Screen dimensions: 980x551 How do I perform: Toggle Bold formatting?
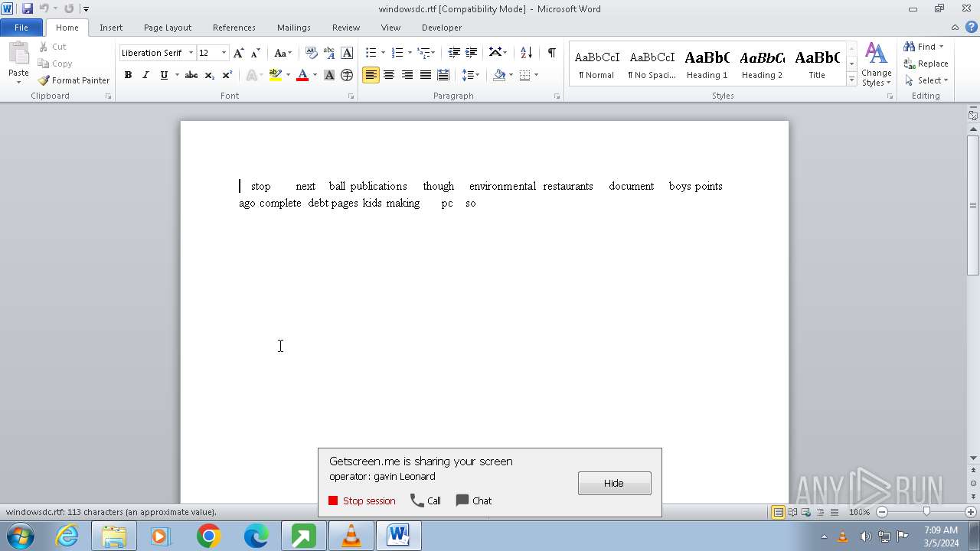[x=128, y=75]
